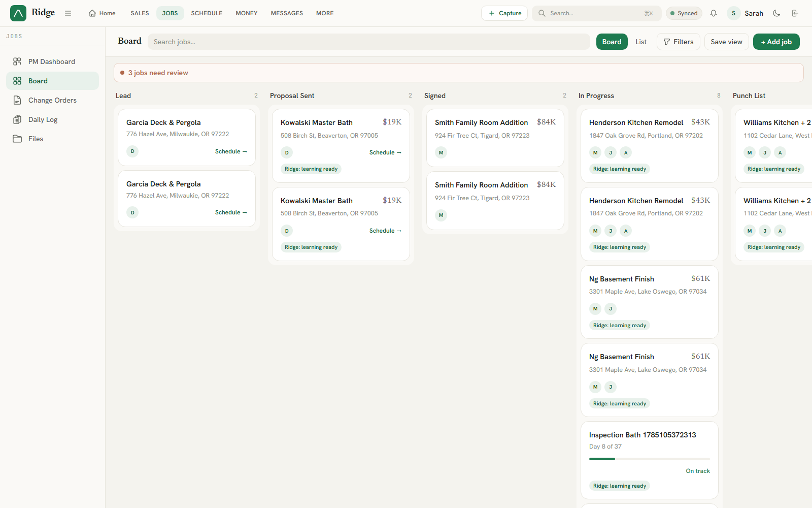812x508 pixels.
Task: Click the learning ready tag on Inspection Bath
Action: (x=620, y=486)
